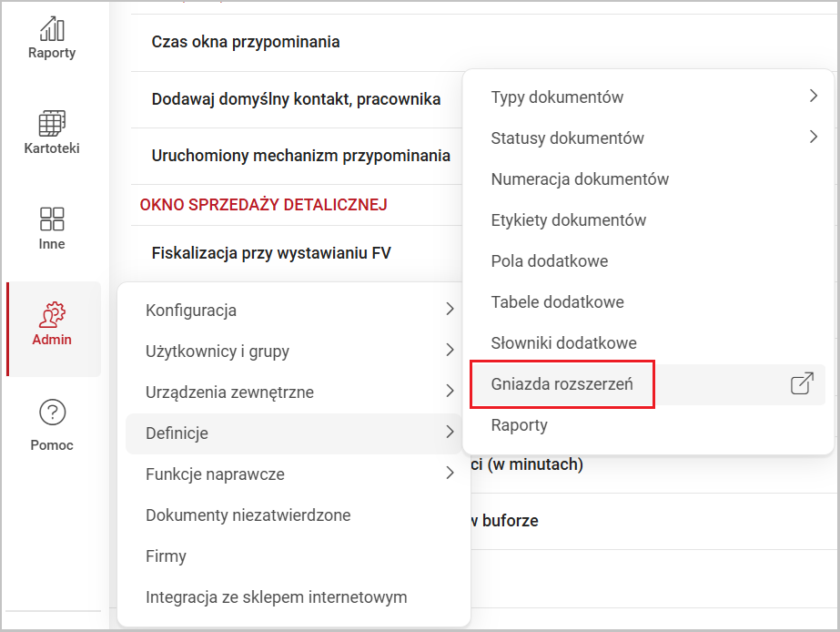Choose Gniazda rozszerzeń from the submenu
This screenshot has height=632, width=840.
pos(562,384)
